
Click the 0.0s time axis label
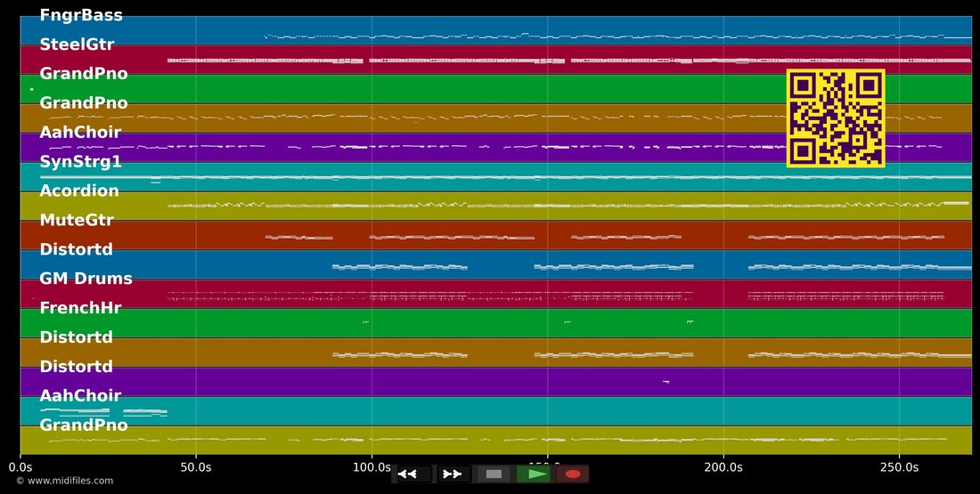[x=20, y=467]
